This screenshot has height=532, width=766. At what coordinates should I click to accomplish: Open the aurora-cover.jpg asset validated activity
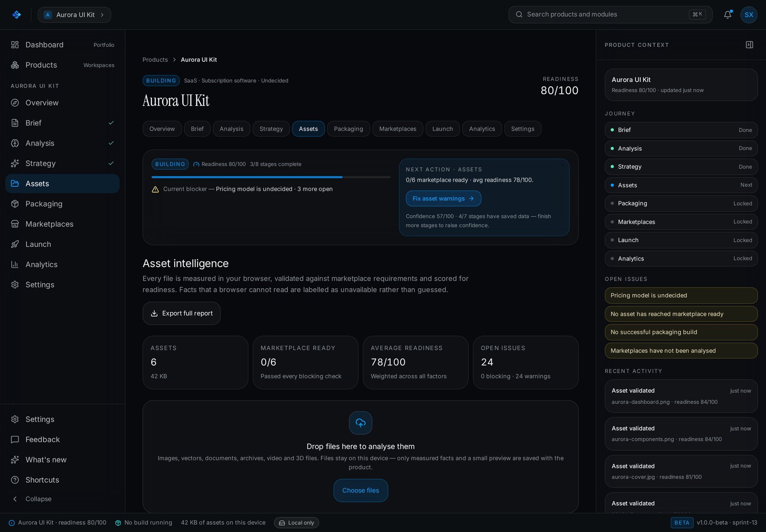tap(681, 471)
